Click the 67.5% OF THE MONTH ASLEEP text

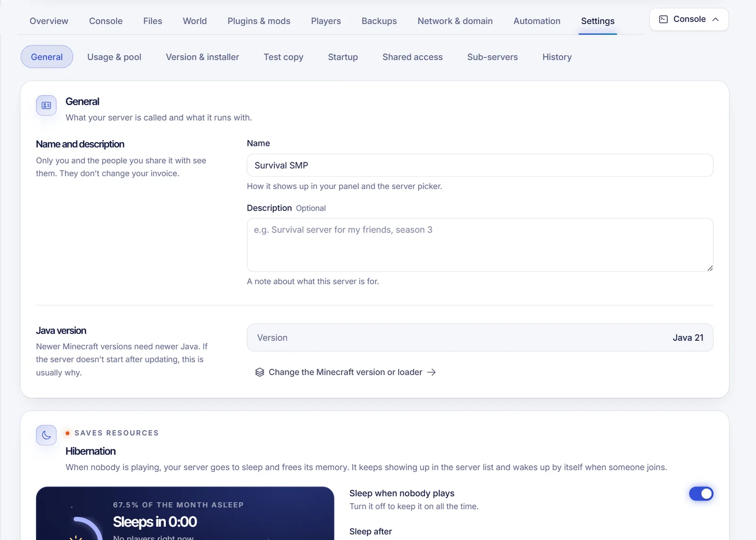178,505
